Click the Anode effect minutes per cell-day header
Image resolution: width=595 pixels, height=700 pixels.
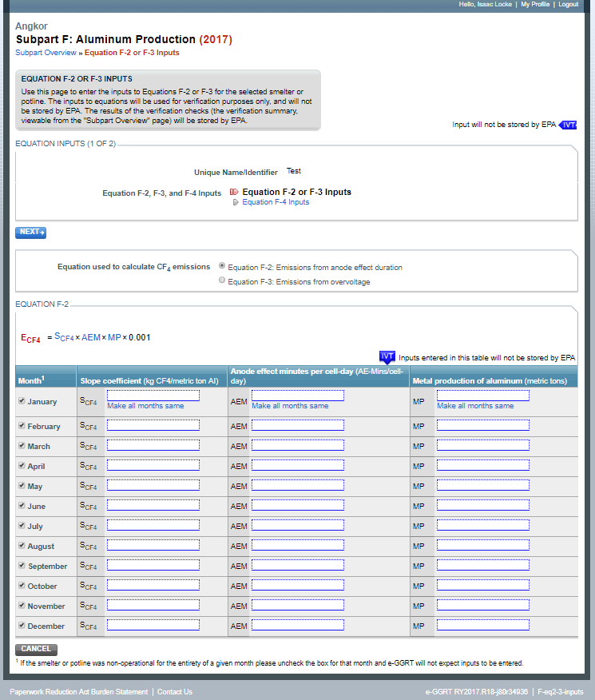[317, 376]
